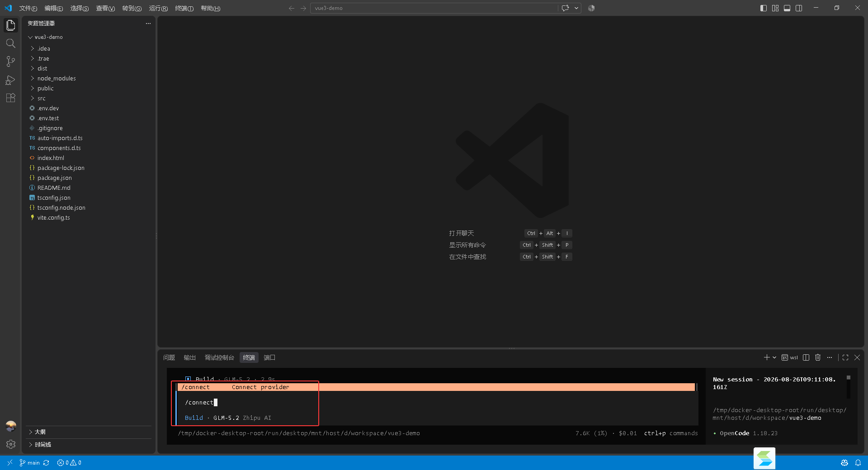This screenshot has width=868, height=470.
Task: Open the chat dropdown arrow in title bar
Action: [576, 8]
